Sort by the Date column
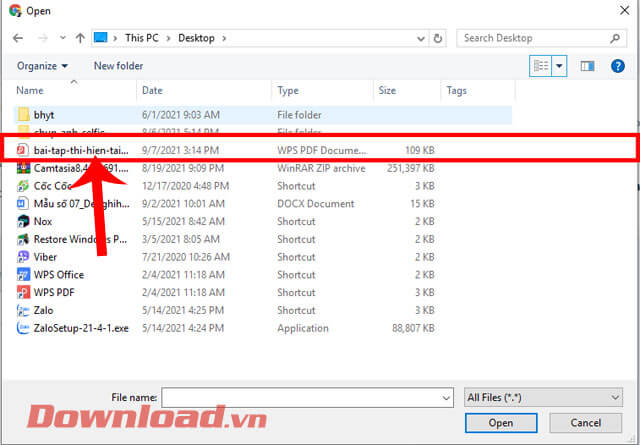 click(x=152, y=90)
